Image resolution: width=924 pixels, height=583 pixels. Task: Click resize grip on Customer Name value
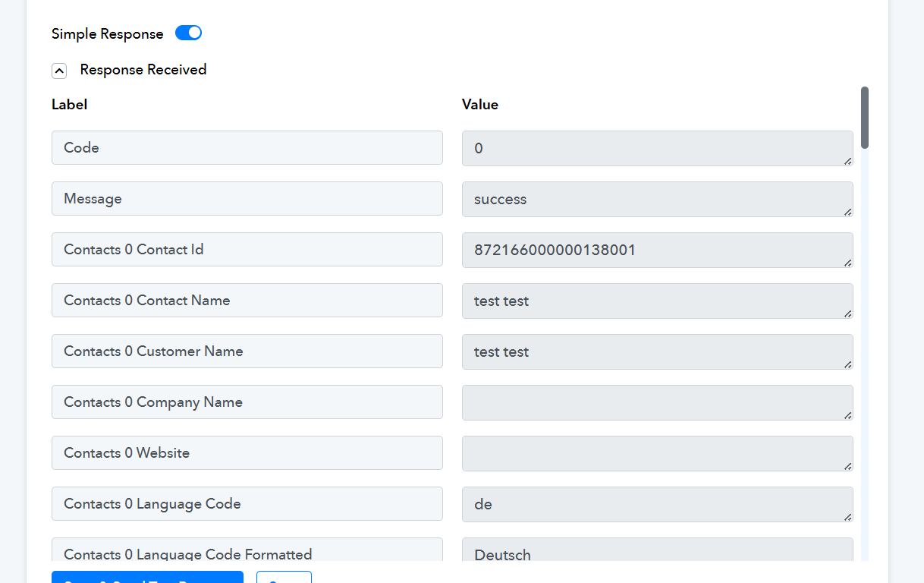tap(847, 364)
